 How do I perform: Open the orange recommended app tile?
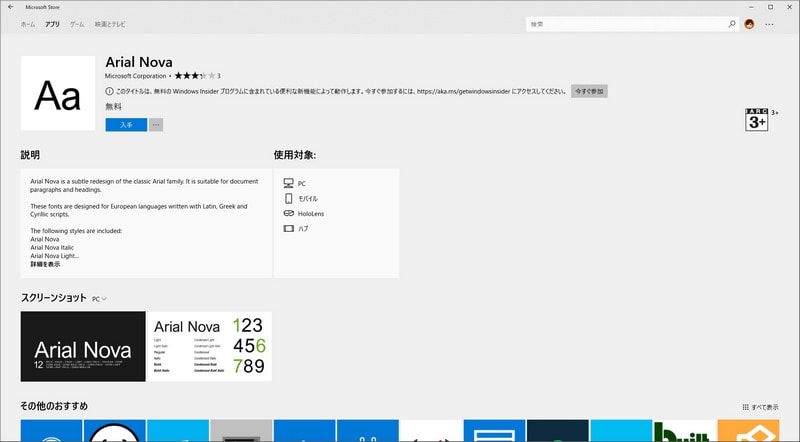[748, 431]
